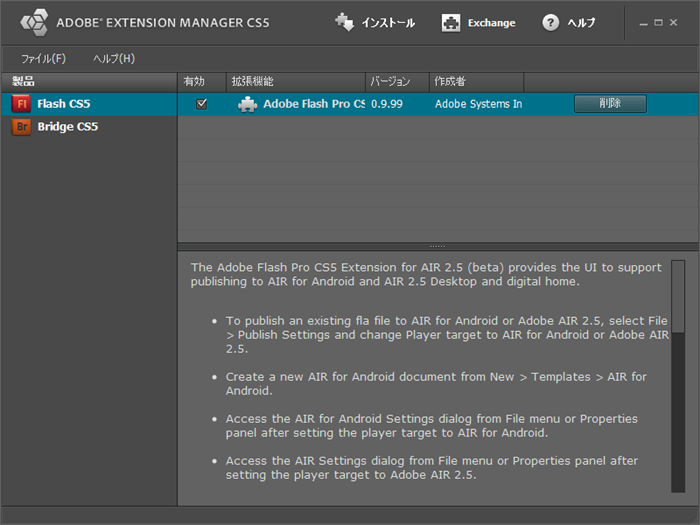Minimize the Extension Manager window

643,23
